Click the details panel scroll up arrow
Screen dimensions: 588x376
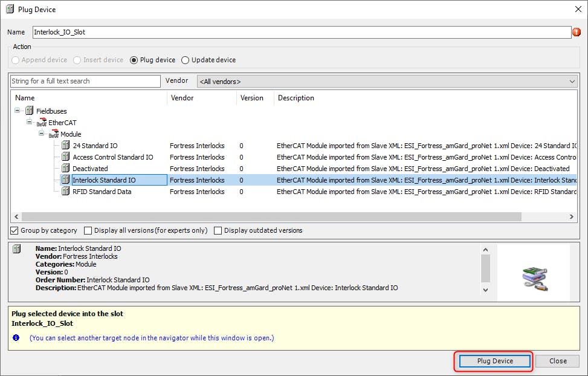click(485, 250)
